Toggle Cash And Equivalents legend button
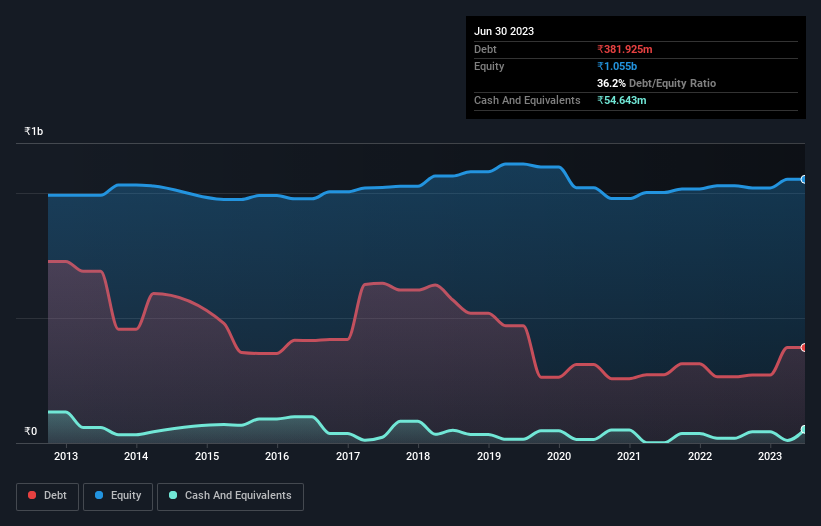The height and width of the screenshot is (526, 821). [230, 496]
